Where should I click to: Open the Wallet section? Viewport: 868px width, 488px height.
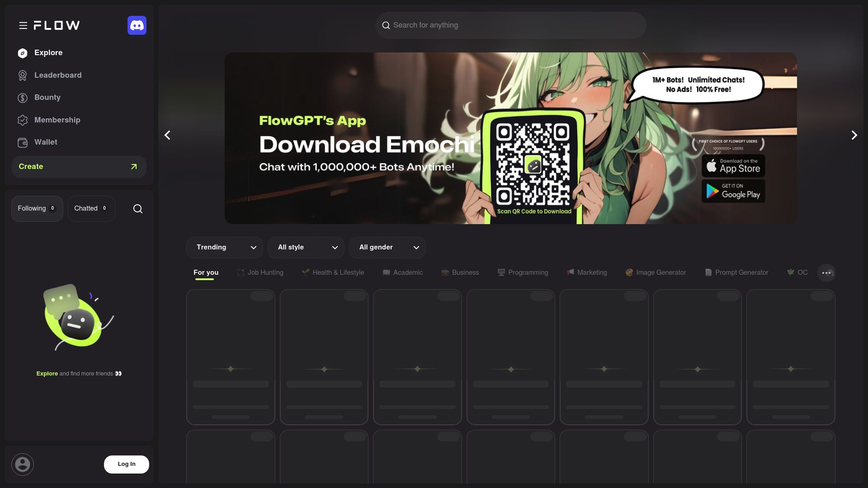coord(46,142)
